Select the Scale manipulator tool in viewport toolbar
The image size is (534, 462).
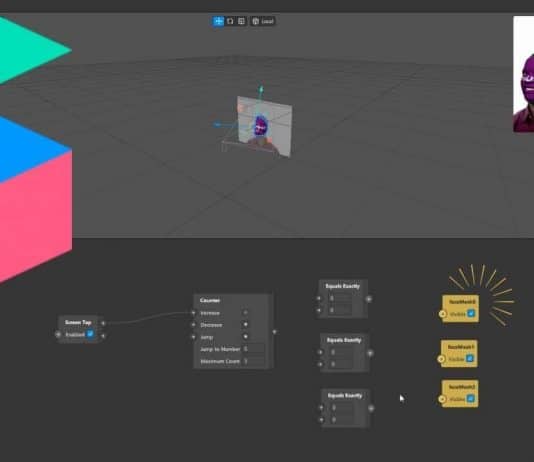pos(241,21)
